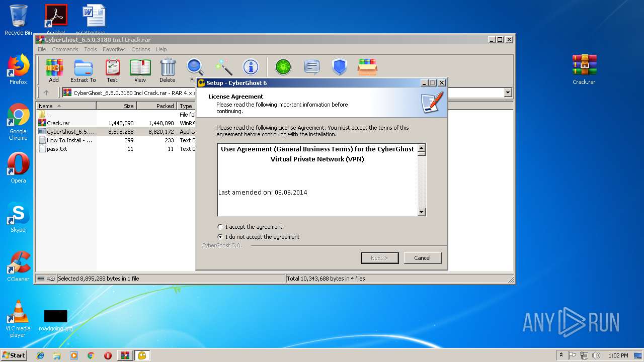Click the Chrome taskbar icon
The height and width of the screenshot is (362, 644).
pyautogui.click(x=91, y=355)
